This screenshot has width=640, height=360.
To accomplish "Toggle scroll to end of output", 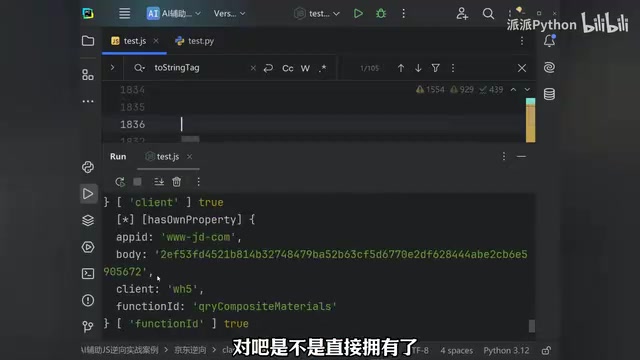I will pos(159,182).
